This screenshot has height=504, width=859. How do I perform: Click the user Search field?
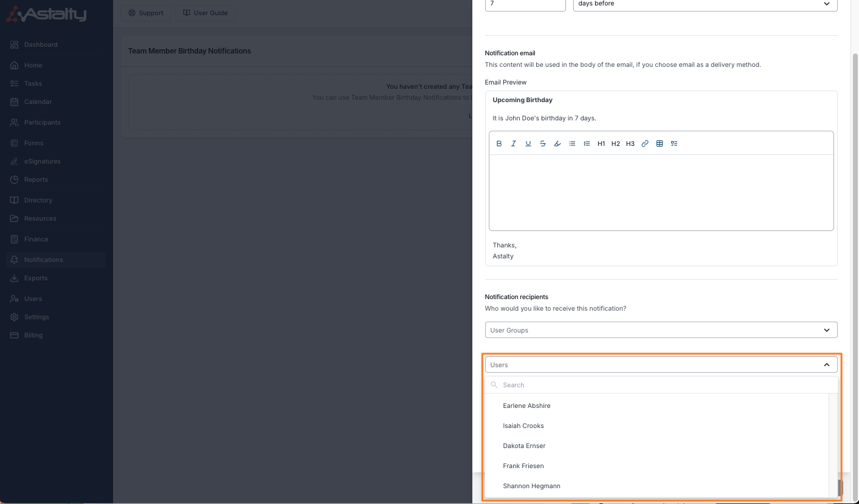pos(661,385)
